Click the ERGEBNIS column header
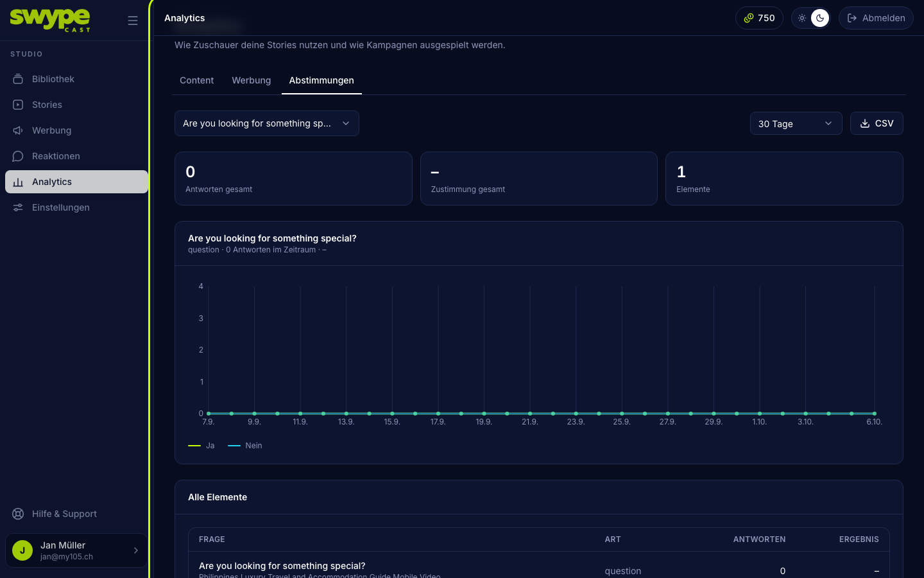Image resolution: width=924 pixels, height=578 pixels. coord(859,539)
